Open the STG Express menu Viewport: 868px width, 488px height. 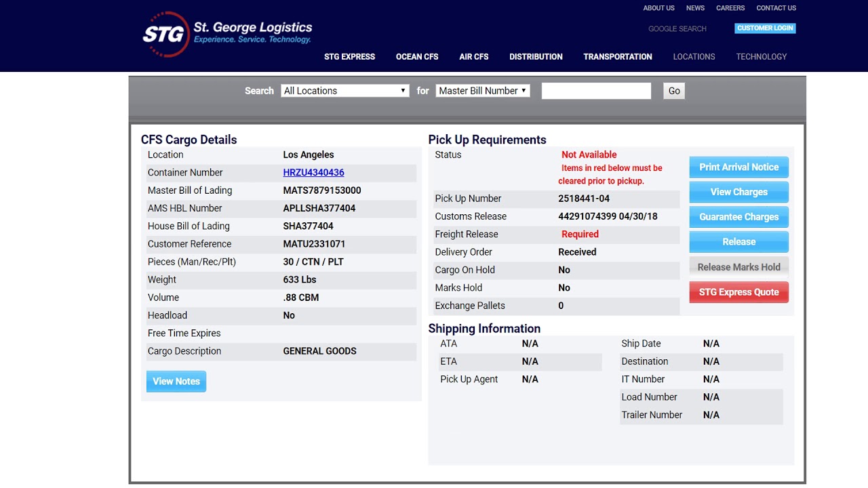[x=349, y=57]
